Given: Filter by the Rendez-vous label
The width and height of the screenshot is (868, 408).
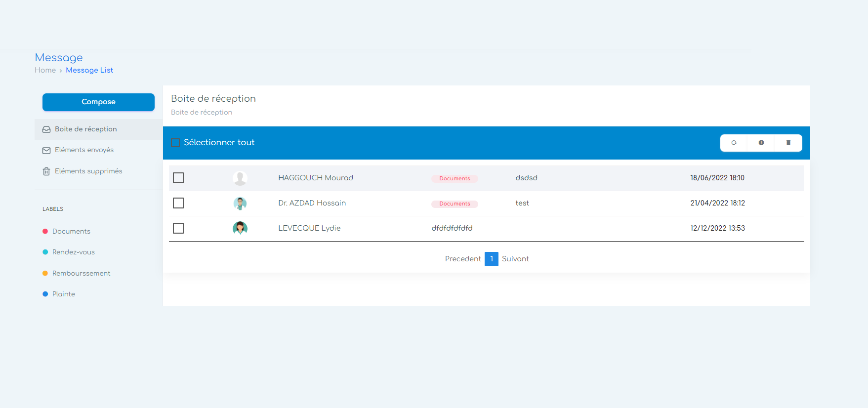Looking at the screenshot, I should pyautogui.click(x=73, y=252).
